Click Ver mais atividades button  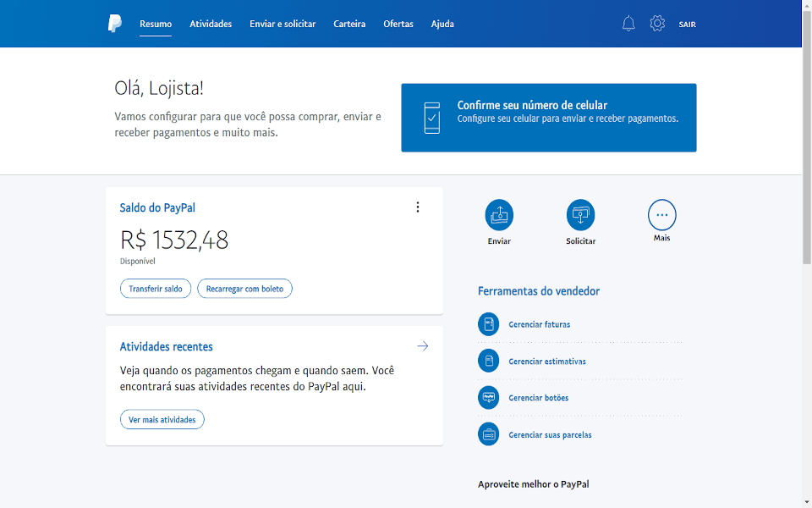pos(162,419)
